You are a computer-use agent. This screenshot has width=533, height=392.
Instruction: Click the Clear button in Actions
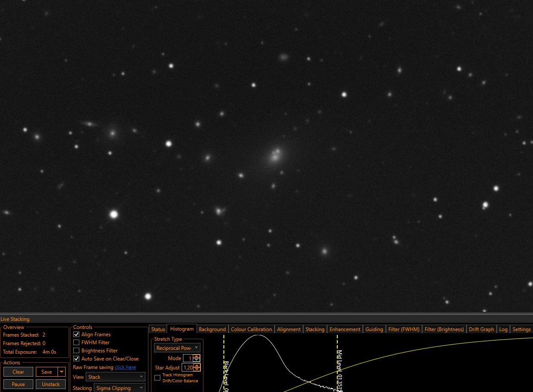(x=18, y=372)
